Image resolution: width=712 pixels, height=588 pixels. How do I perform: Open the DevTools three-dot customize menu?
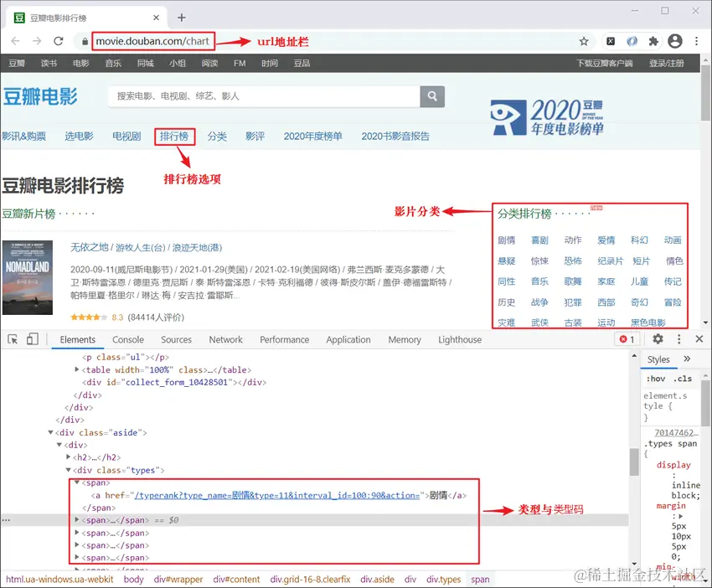680,339
